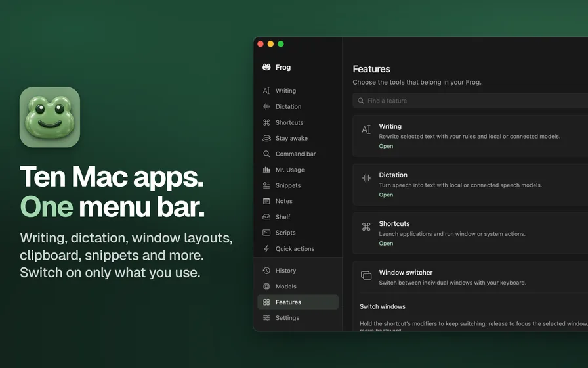
Task: Click the Shelf tray icon in sidebar
Action: coord(266,217)
